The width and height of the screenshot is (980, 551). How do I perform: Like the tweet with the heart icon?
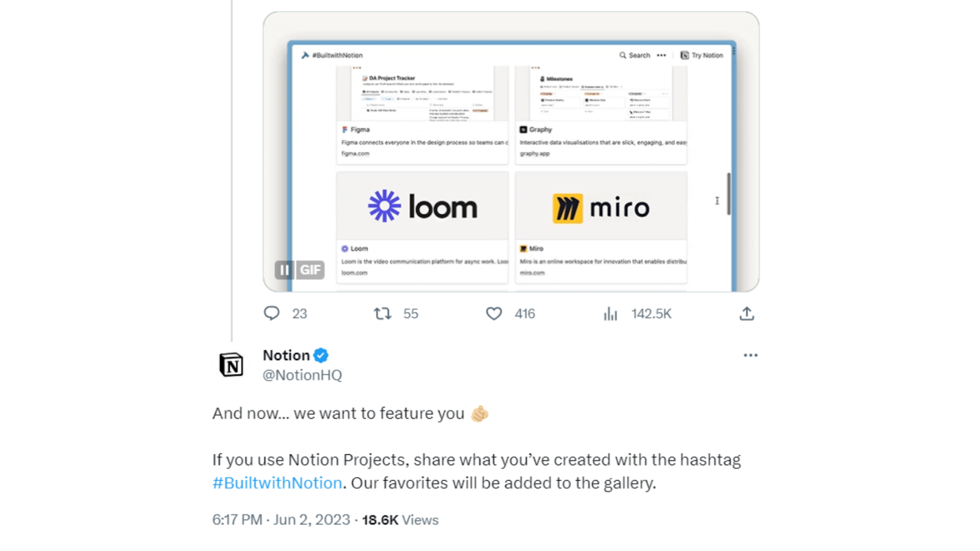pos(494,313)
